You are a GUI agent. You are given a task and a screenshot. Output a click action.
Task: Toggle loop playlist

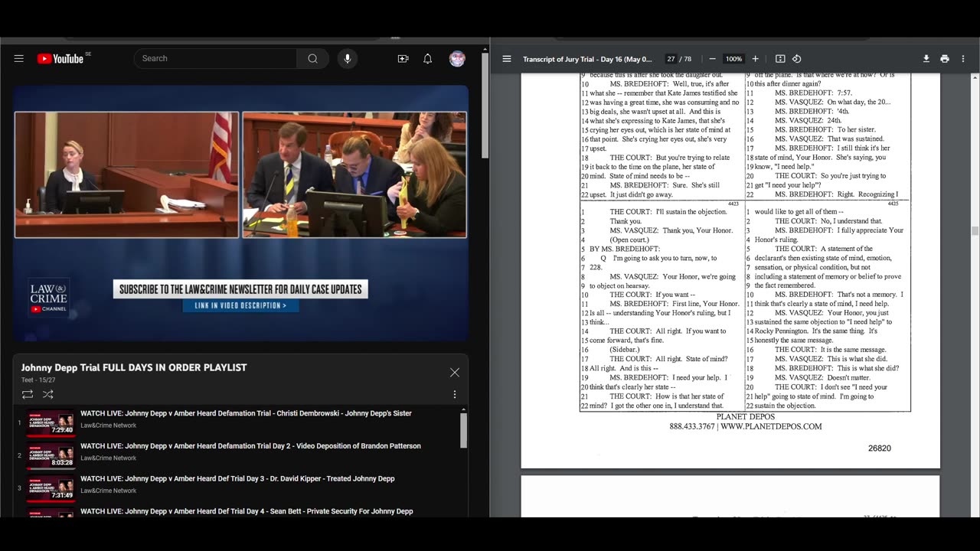[28, 394]
